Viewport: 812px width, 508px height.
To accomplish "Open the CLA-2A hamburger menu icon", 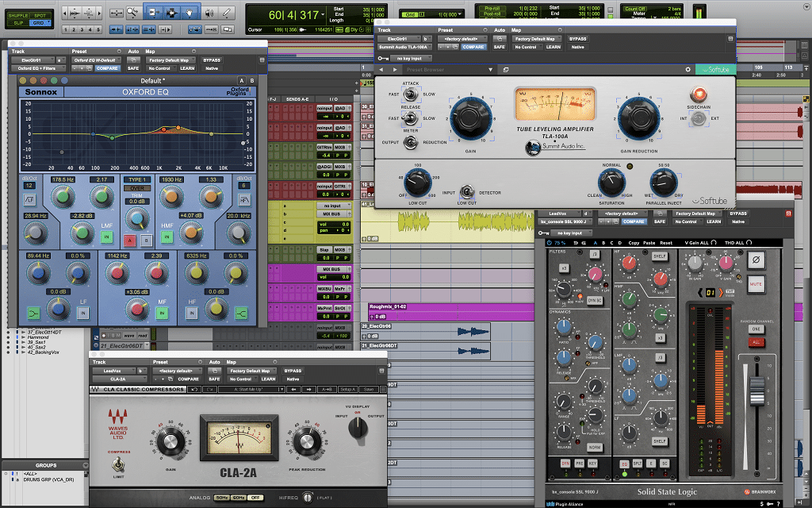I will click(383, 389).
